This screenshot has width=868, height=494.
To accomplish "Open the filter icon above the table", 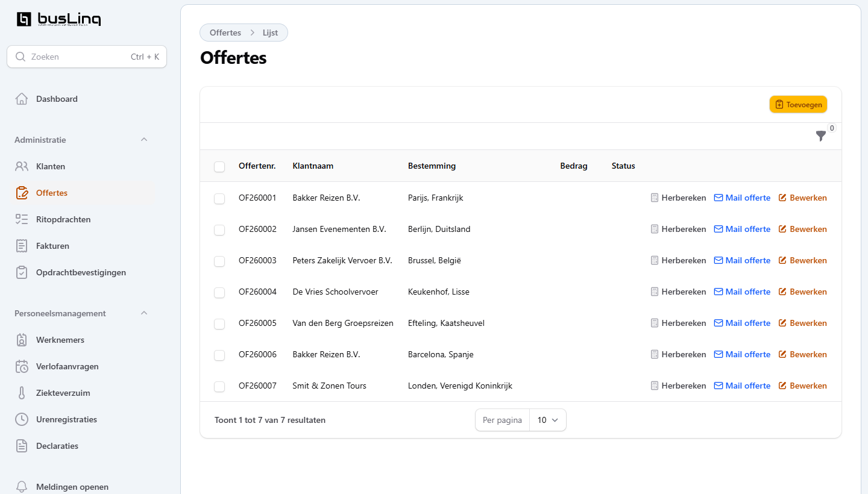I will click(821, 137).
